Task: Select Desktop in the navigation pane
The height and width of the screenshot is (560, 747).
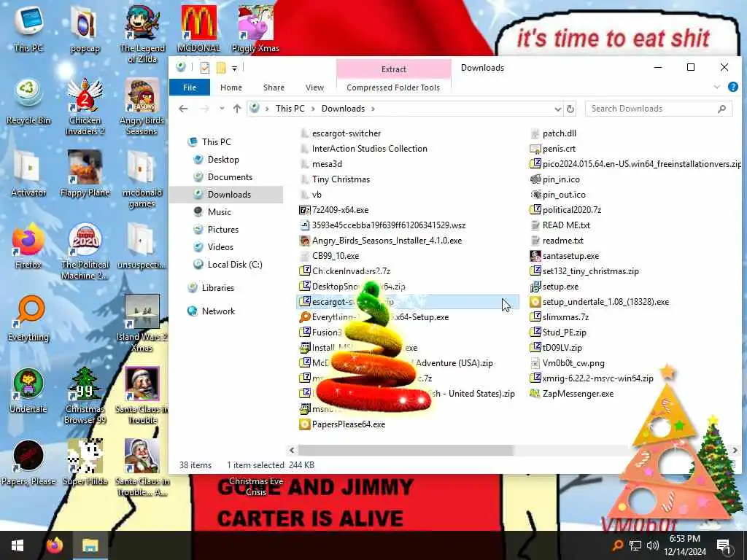Action: tap(223, 160)
